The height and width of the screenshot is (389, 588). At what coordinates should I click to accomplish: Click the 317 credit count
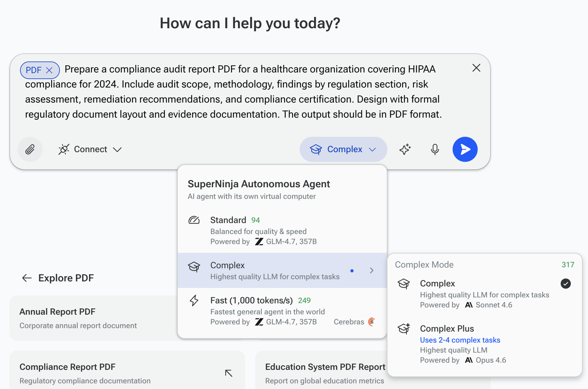(x=568, y=265)
